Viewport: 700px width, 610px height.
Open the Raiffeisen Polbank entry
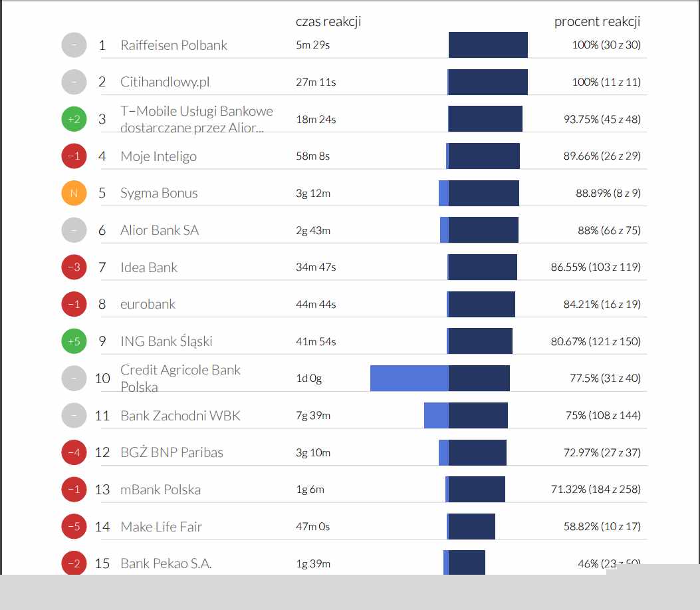(174, 45)
